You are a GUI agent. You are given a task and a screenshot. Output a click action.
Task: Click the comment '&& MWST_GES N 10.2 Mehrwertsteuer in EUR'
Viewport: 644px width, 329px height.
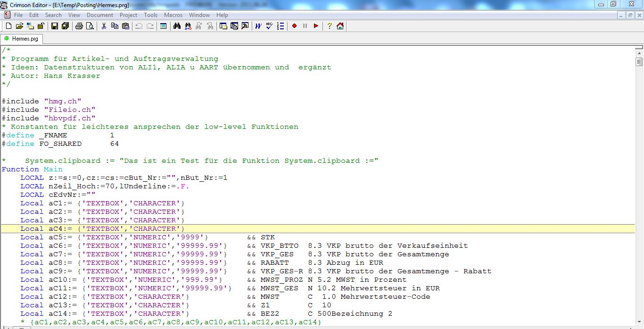[343, 288]
